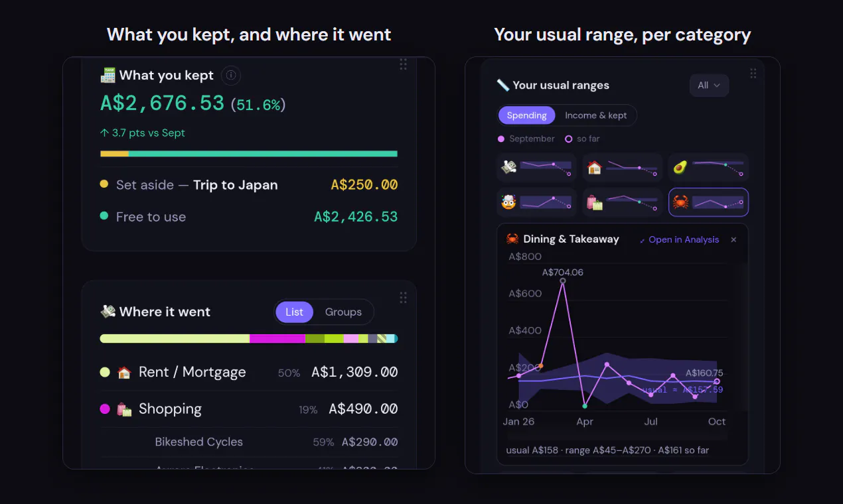The image size is (843, 504).
Task: Click the drag handle on Where it went card
Action: coord(403,298)
